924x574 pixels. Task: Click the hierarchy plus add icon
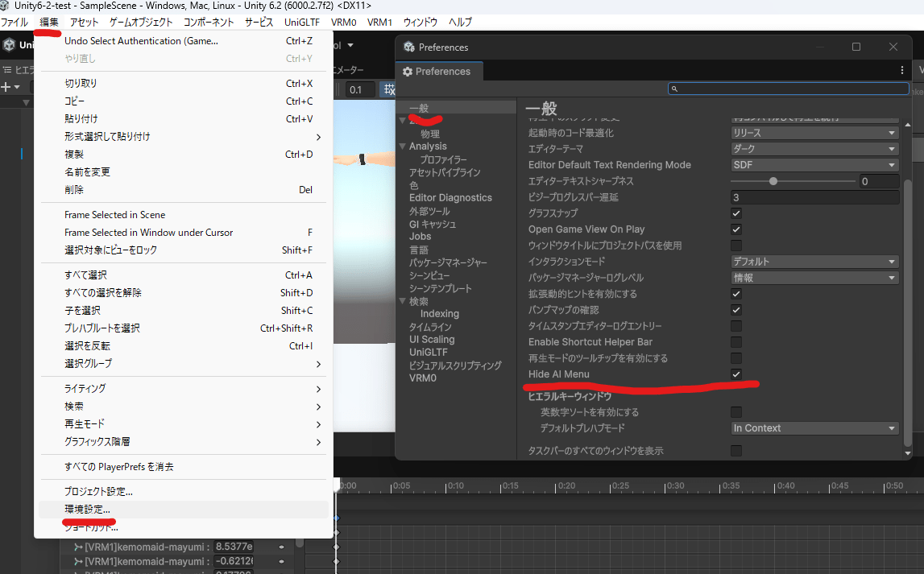[6, 87]
